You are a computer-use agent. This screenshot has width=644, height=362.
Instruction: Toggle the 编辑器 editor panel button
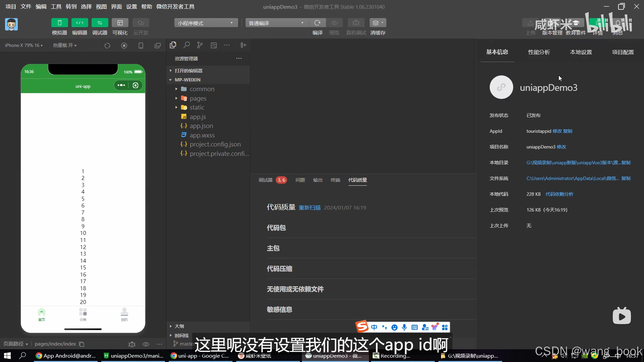(x=79, y=23)
